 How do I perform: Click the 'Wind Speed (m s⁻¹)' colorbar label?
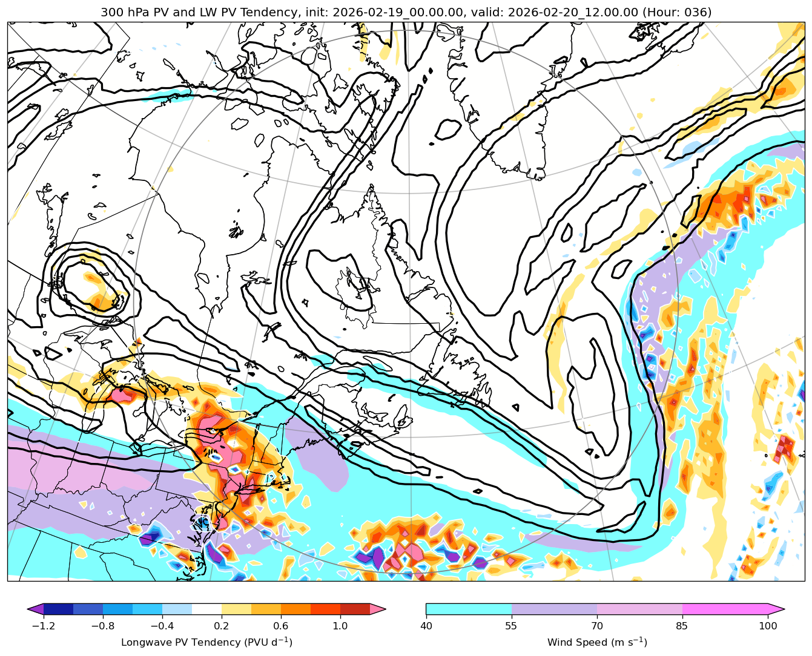pos(597,642)
